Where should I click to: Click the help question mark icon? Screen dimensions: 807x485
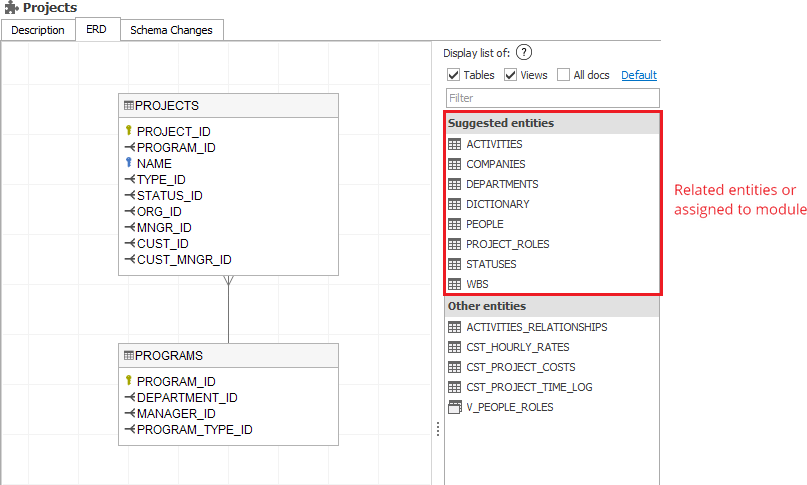[x=524, y=53]
